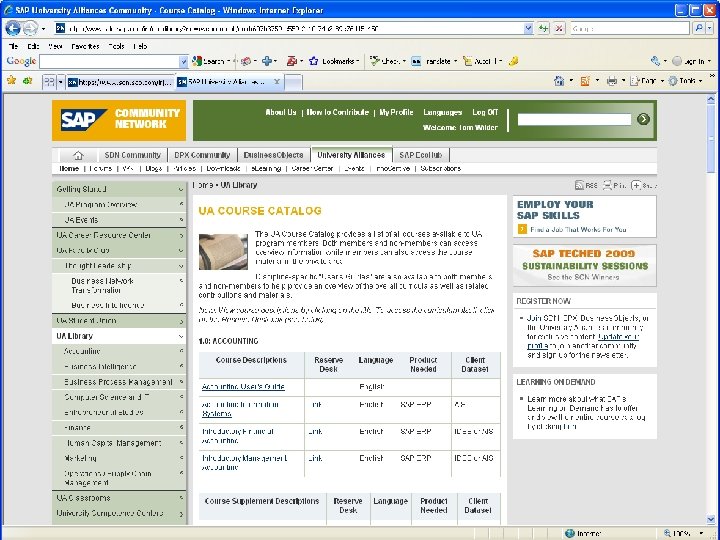
Task: Open the Help menu
Action: pyautogui.click(x=140, y=46)
